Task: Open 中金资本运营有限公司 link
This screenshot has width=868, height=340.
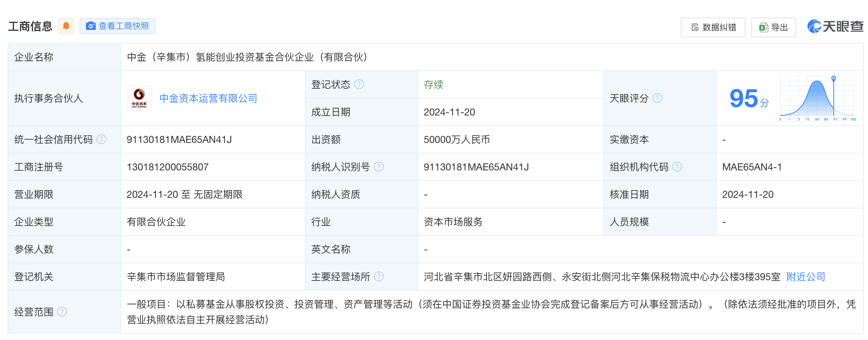Action: pos(208,98)
